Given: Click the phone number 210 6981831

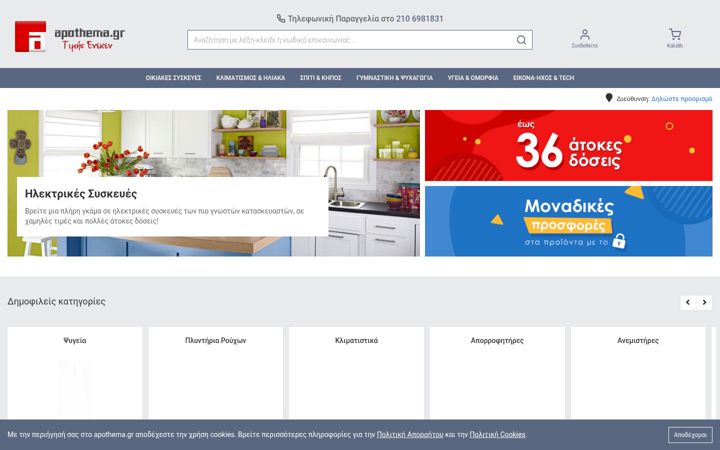Looking at the screenshot, I should point(420,19).
